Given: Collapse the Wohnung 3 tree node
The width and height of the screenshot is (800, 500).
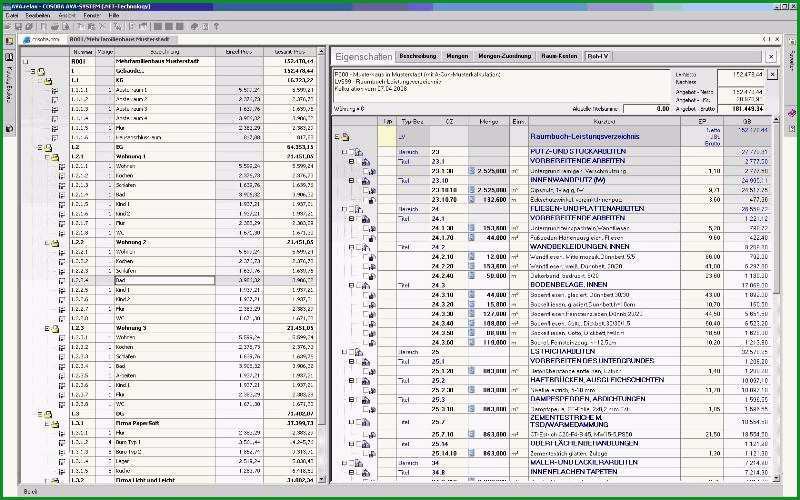Looking at the screenshot, I should 47,329.
